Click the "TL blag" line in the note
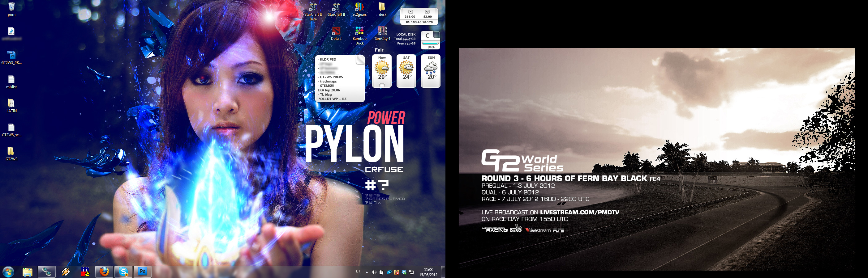Screen dimensions: 868x278 point(324,95)
